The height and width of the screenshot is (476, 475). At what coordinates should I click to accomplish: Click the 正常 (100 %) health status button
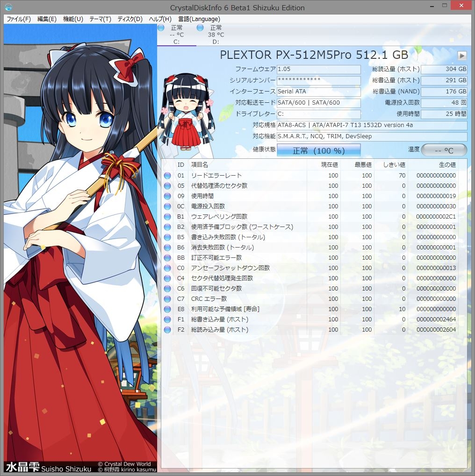318,150
